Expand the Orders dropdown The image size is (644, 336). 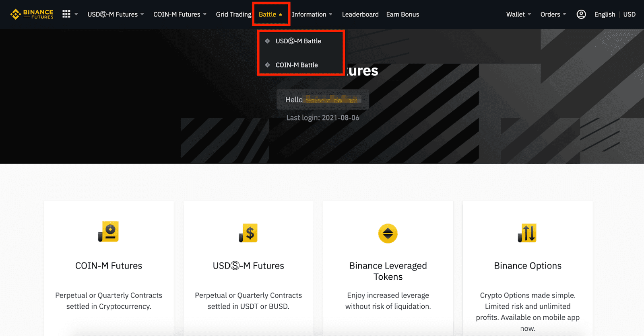tap(553, 14)
